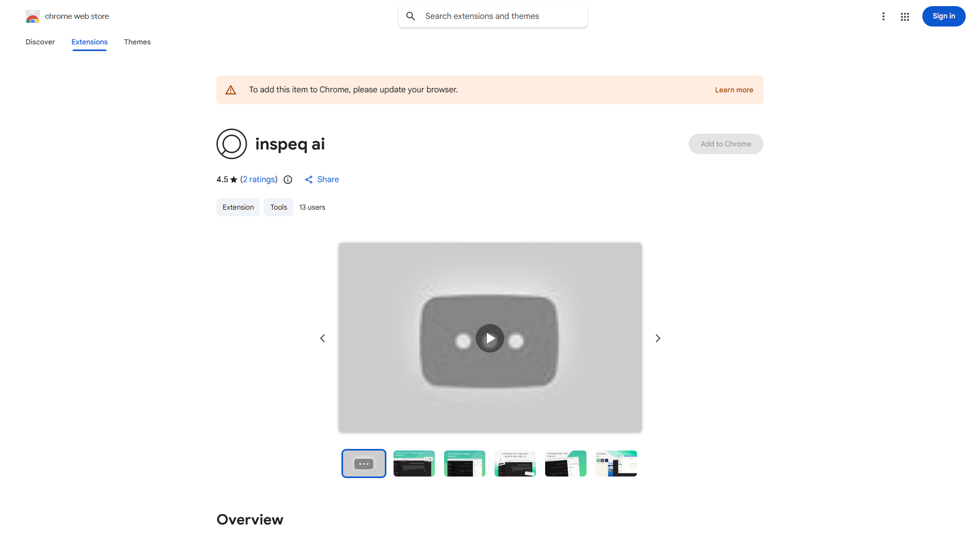Click the rating info icon
Screen dimensions: 980x551
tap(288, 180)
